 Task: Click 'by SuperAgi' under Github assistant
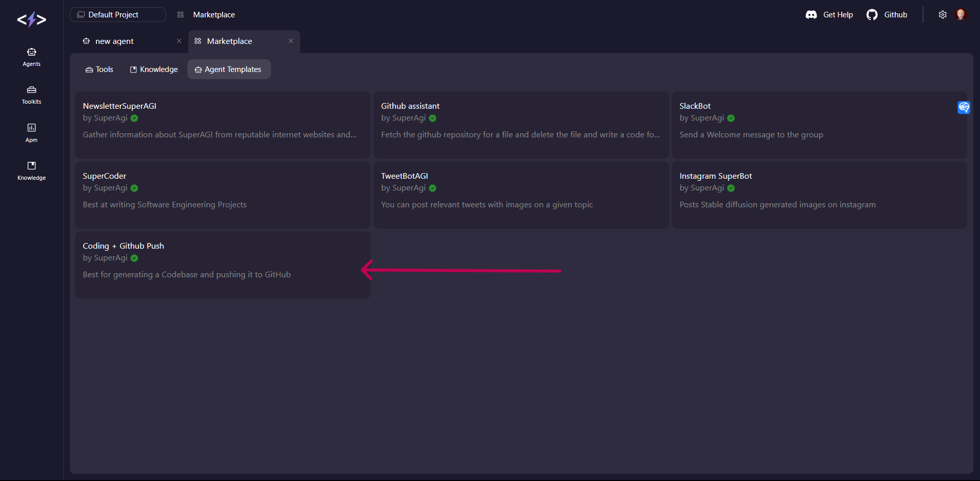tap(403, 118)
